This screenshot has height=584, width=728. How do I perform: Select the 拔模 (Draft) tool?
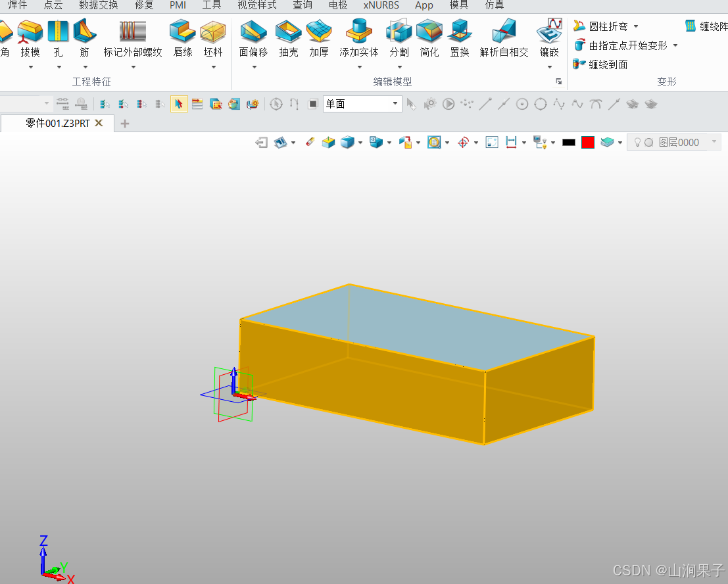pos(30,39)
